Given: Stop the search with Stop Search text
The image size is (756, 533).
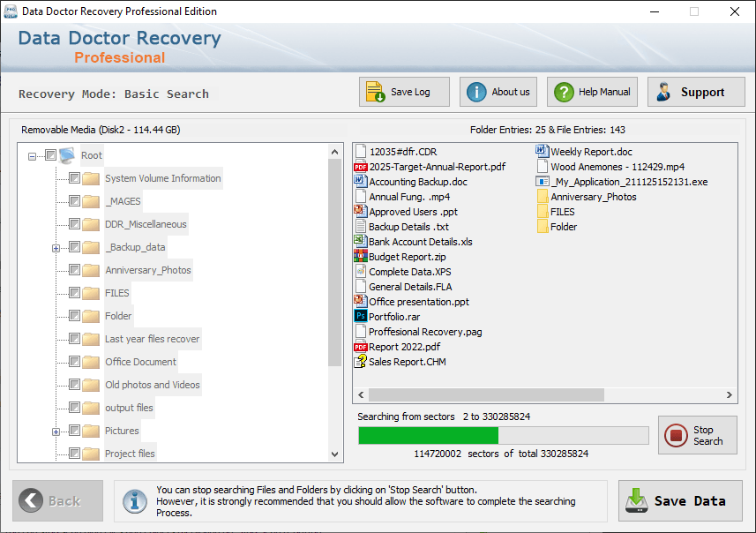Looking at the screenshot, I should (707, 435).
